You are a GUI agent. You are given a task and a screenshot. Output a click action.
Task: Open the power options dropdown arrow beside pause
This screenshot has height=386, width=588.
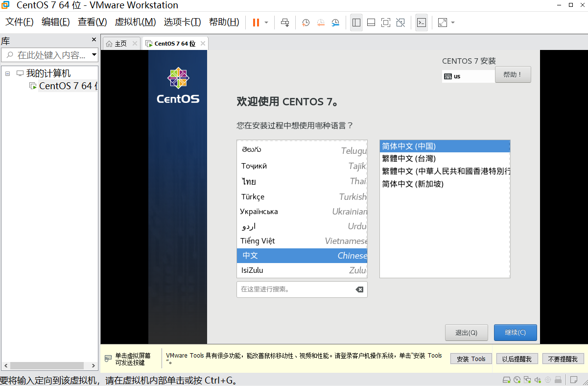coord(266,23)
